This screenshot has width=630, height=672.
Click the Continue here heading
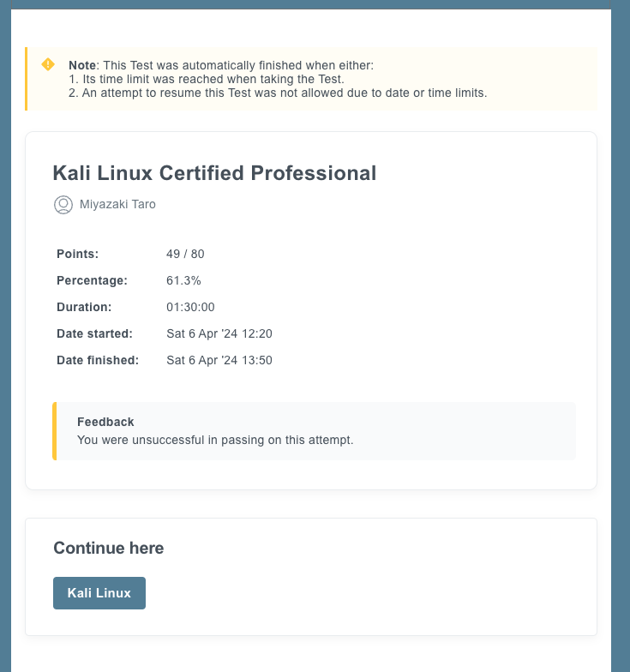pyautogui.click(x=108, y=548)
